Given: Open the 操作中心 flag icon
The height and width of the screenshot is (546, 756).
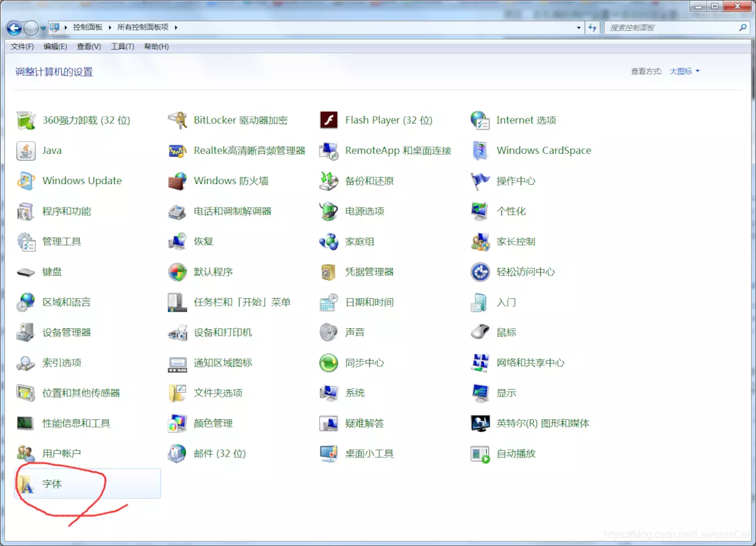Looking at the screenshot, I should pyautogui.click(x=480, y=180).
